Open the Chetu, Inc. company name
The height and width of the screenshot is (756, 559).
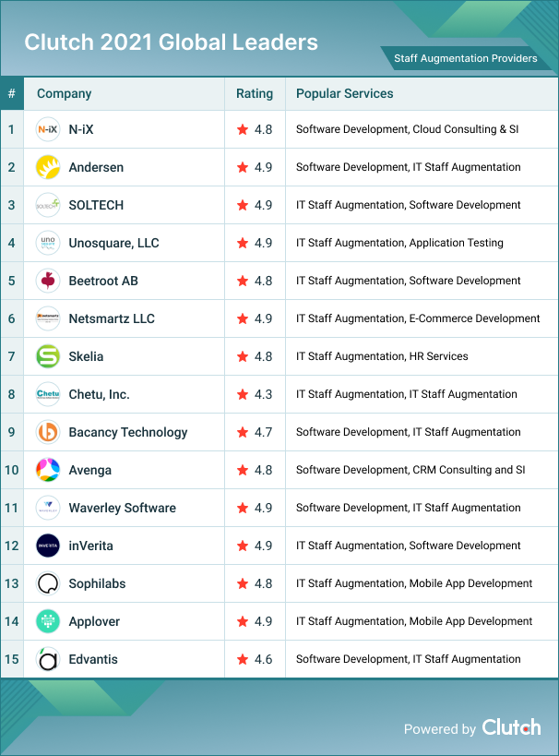click(100, 394)
